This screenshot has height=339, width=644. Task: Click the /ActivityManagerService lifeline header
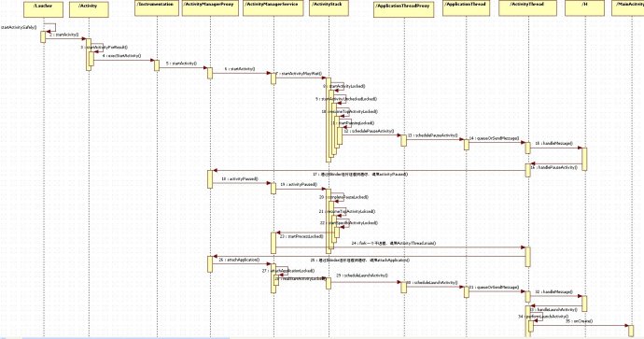(x=273, y=8)
